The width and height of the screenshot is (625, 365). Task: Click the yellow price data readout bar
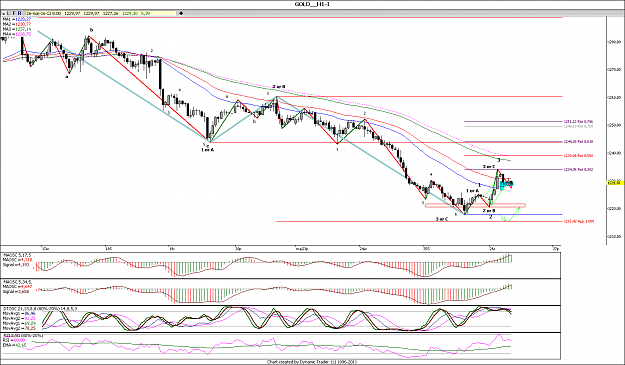point(101,13)
